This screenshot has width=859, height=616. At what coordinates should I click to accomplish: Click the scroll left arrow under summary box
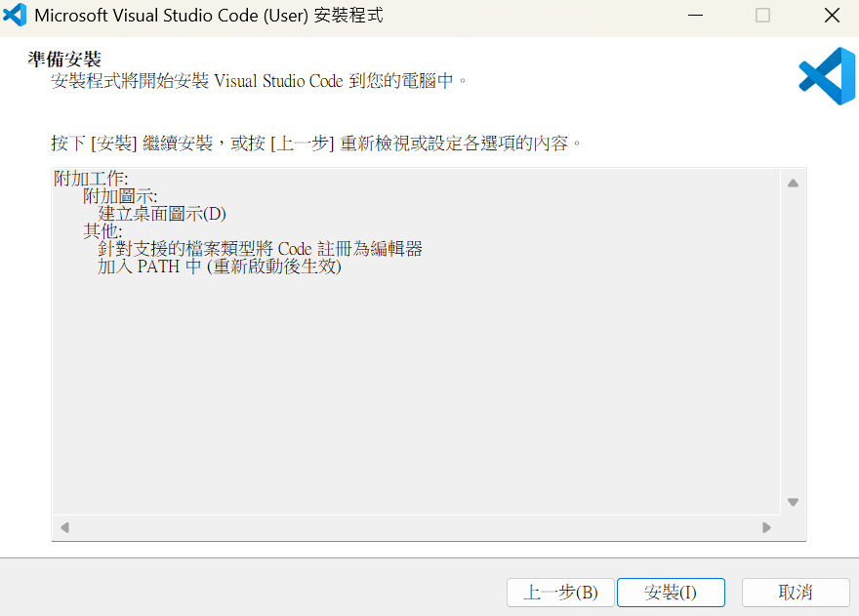point(64,528)
